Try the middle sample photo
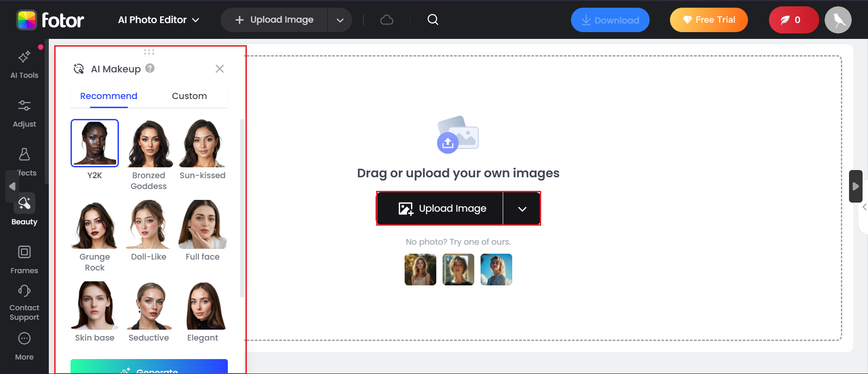The width and height of the screenshot is (868, 374). point(458,270)
